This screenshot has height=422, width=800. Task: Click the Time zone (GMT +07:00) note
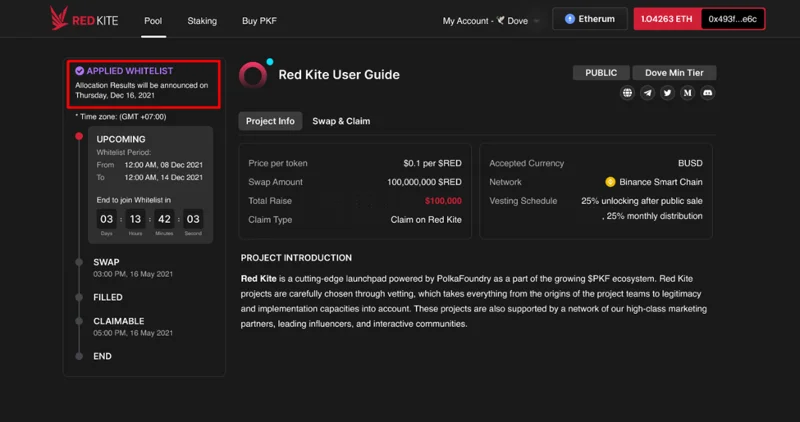click(x=121, y=117)
